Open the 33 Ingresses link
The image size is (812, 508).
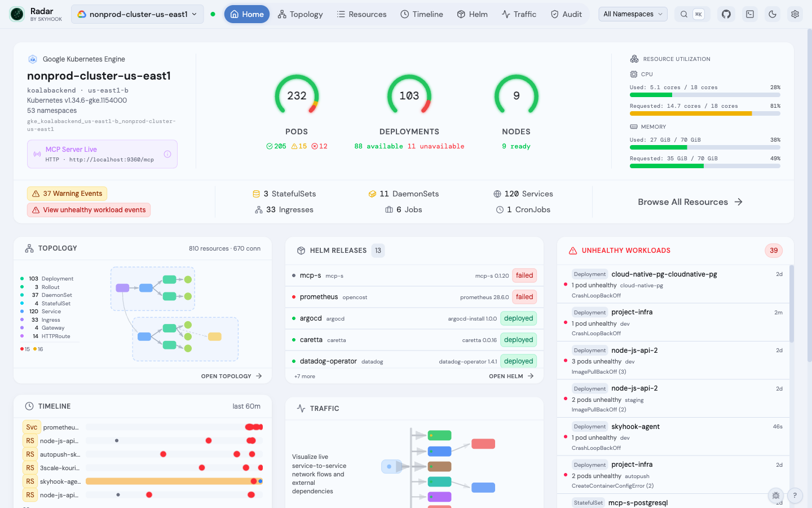click(x=284, y=209)
